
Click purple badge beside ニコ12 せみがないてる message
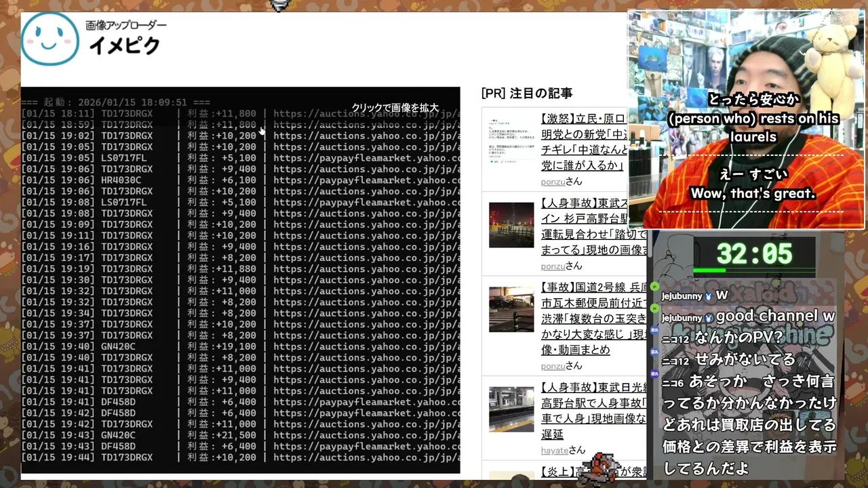(654, 352)
